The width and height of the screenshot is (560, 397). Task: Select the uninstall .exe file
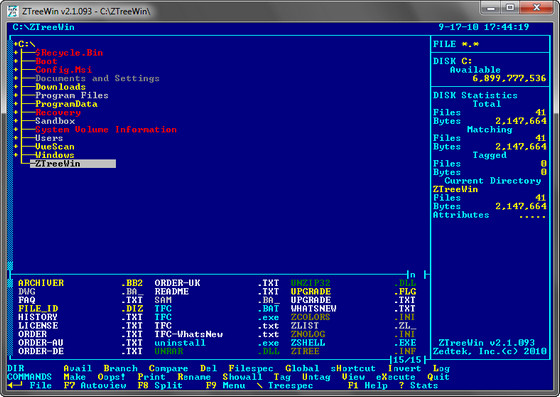217,343
